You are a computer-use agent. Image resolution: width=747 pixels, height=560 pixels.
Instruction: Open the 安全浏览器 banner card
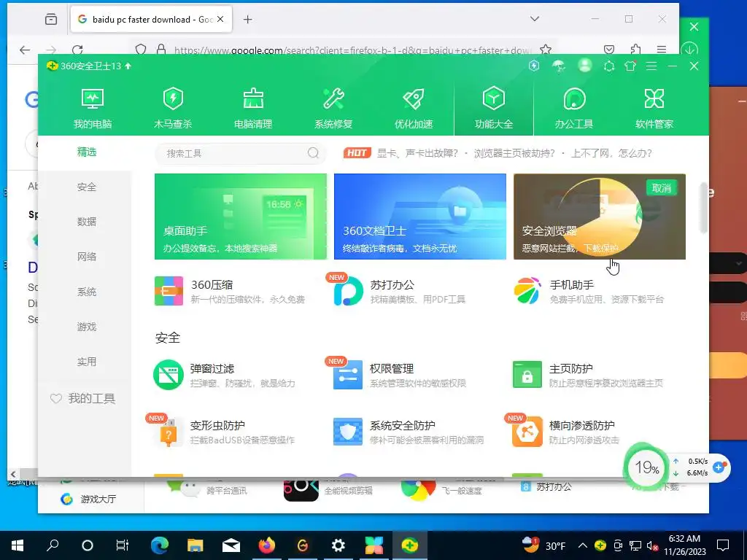(600, 217)
